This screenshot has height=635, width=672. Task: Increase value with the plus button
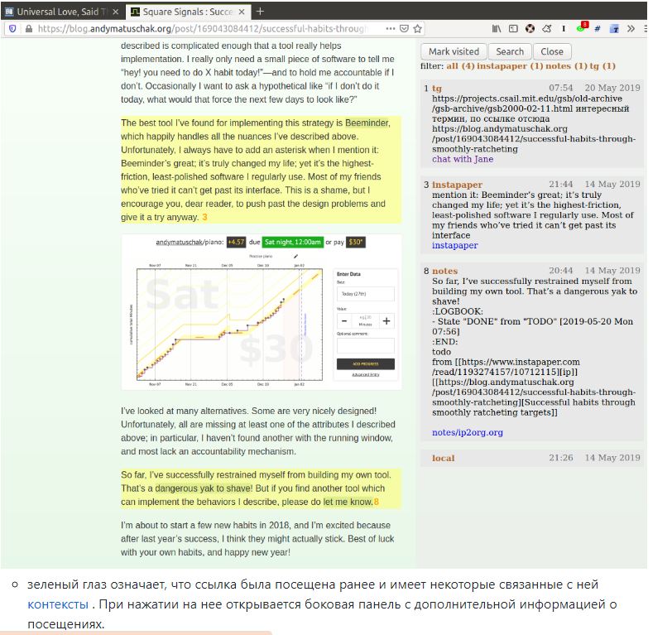(x=386, y=320)
